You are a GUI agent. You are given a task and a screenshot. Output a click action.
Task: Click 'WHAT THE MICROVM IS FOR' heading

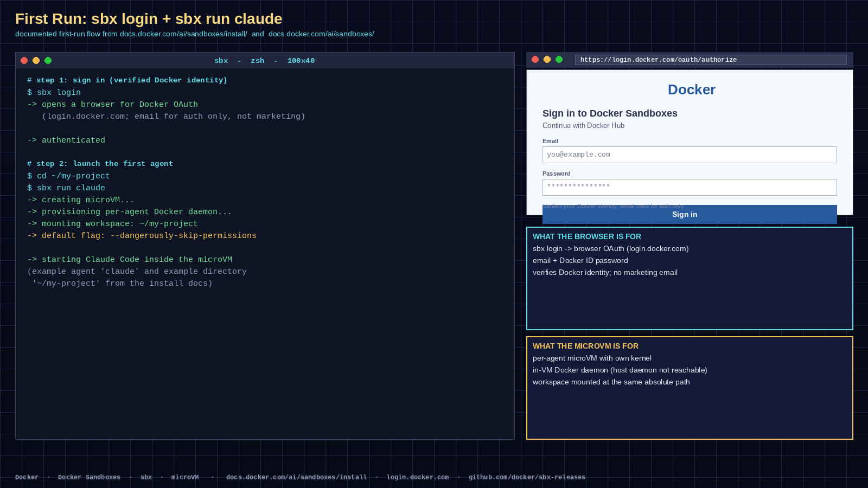click(x=585, y=346)
